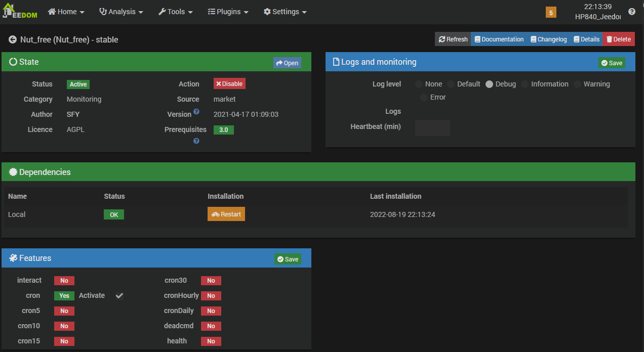Screen dimensions: 644x352
Task: Click the No badge for cron10
Action: coord(64,326)
